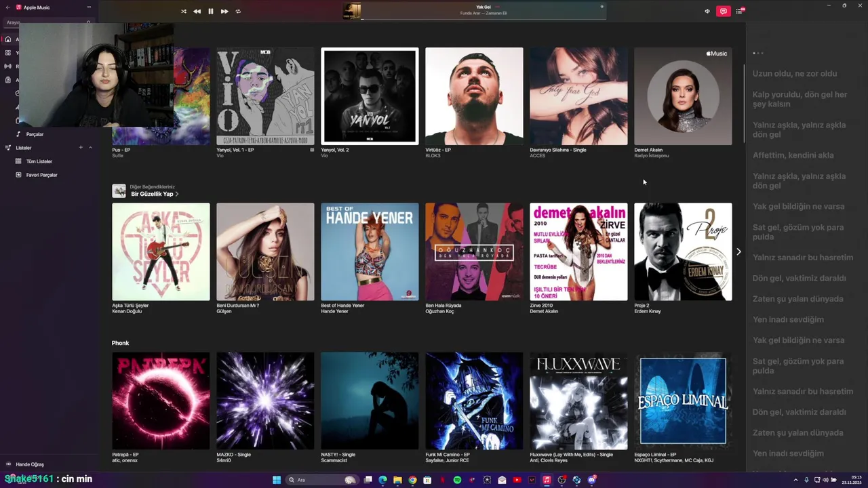Show hidden system tray icons

coord(795,480)
